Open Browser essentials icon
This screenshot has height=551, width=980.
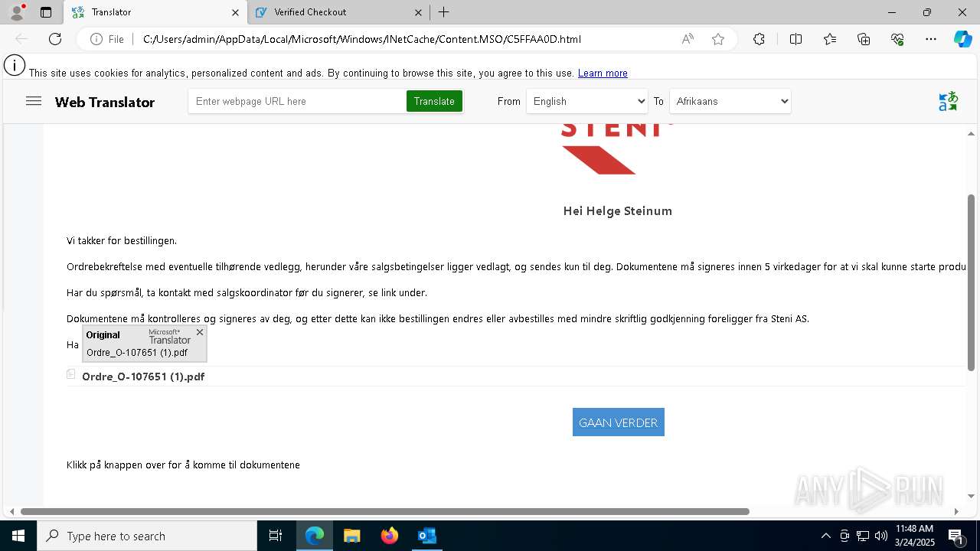click(897, 39)
